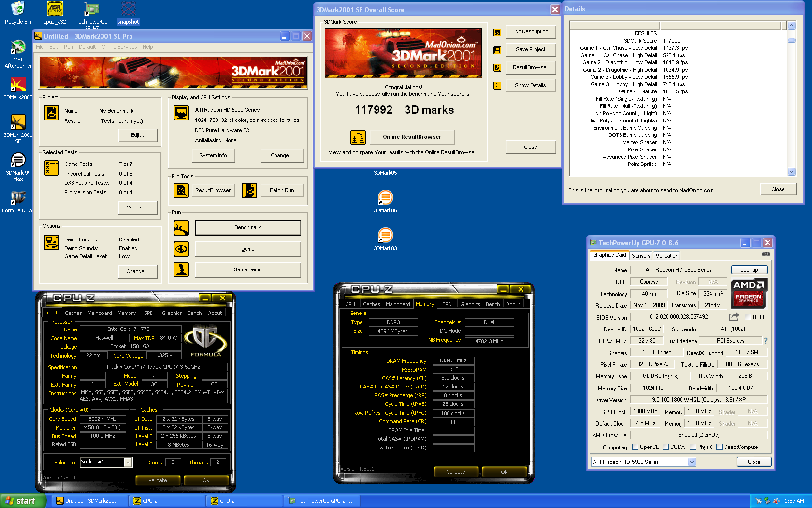
Task: Open the 3DMark03 desktop shortcut
Action: coord(385,239)
